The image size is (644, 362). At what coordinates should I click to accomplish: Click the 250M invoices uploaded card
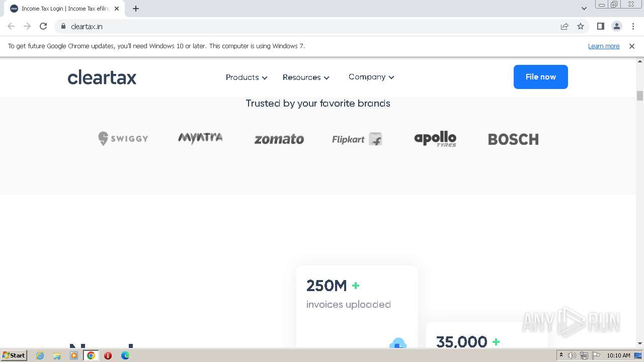click(x=357, y=306)
